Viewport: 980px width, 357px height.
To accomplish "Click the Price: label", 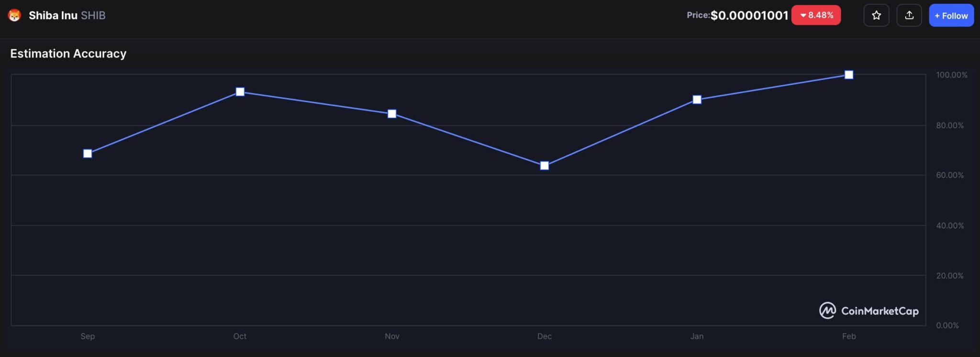I will 698,15.
